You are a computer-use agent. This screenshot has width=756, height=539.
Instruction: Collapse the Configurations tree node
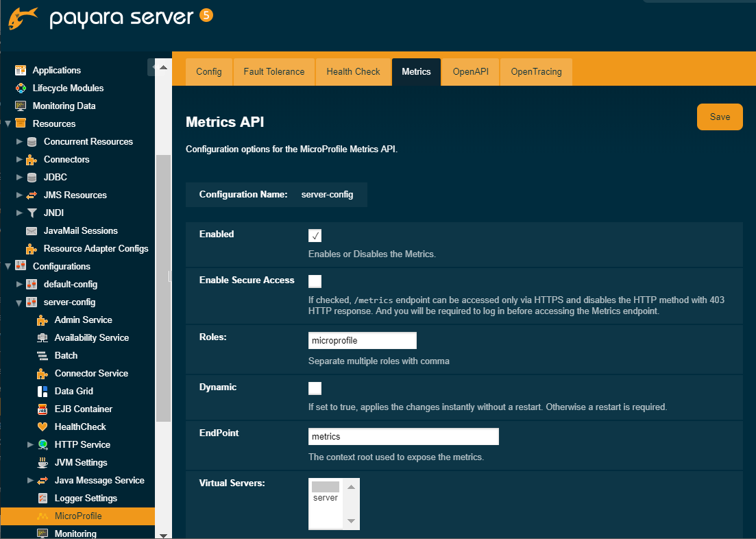pos(8,266)
